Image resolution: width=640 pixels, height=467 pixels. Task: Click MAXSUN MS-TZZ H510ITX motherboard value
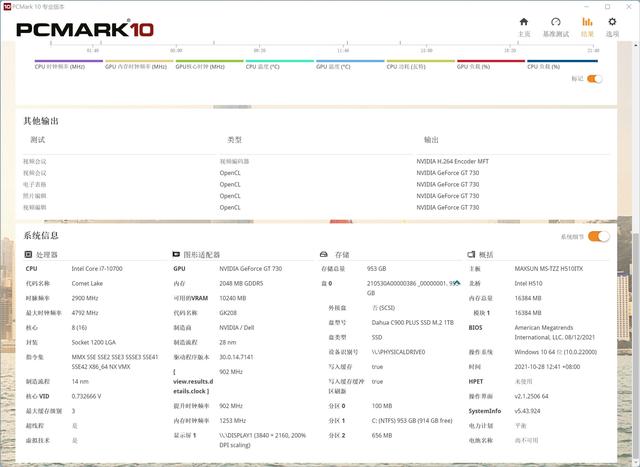click(x=549, y=269)
